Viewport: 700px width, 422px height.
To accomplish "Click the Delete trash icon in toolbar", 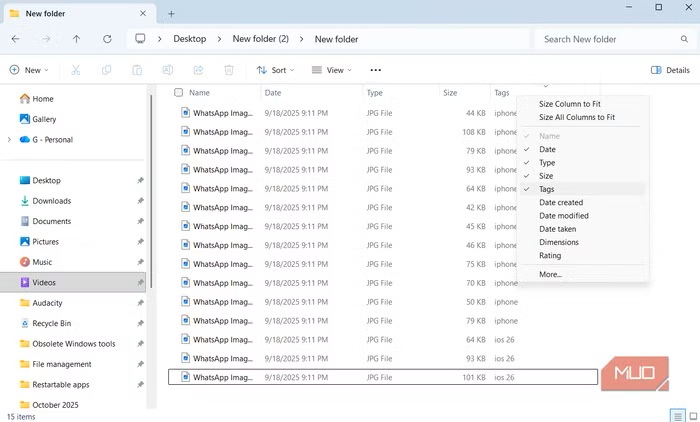I will (x=229, y=70).
